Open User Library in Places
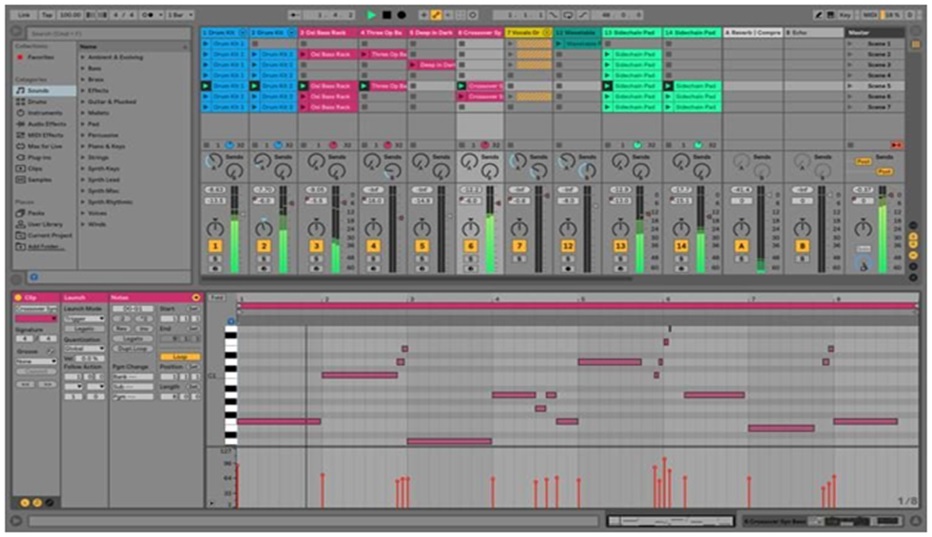Viewport: 932px width, 537px height. tap(39, 224)
